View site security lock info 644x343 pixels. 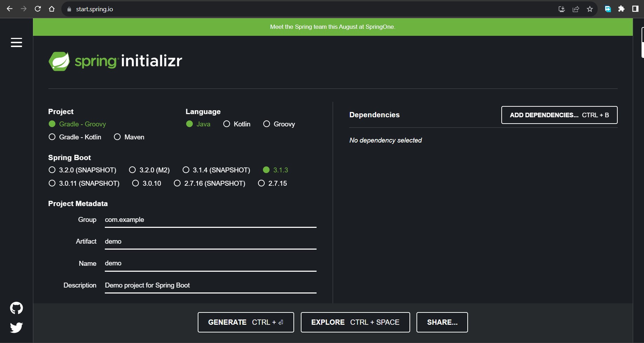69,9
